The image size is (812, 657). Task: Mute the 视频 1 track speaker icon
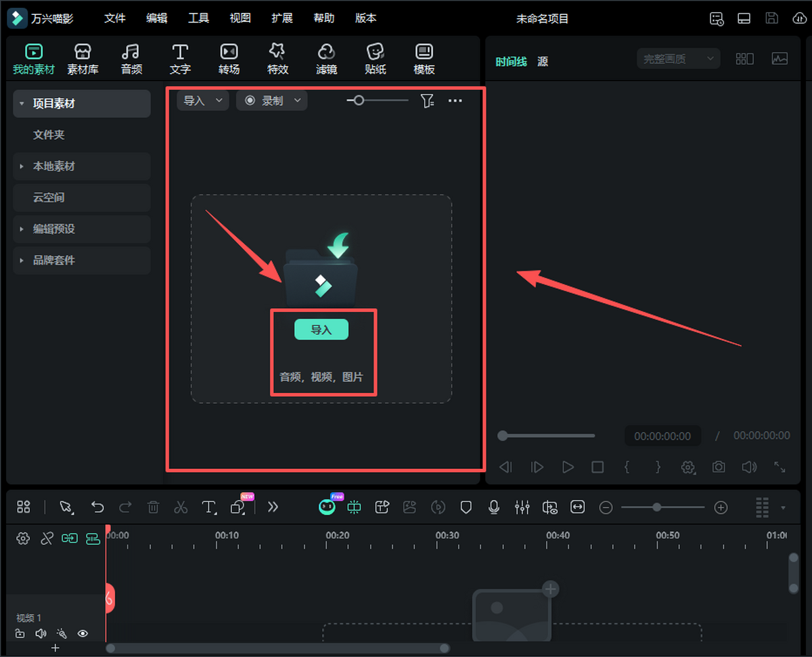pyautogui.click(x=41, y=634)
